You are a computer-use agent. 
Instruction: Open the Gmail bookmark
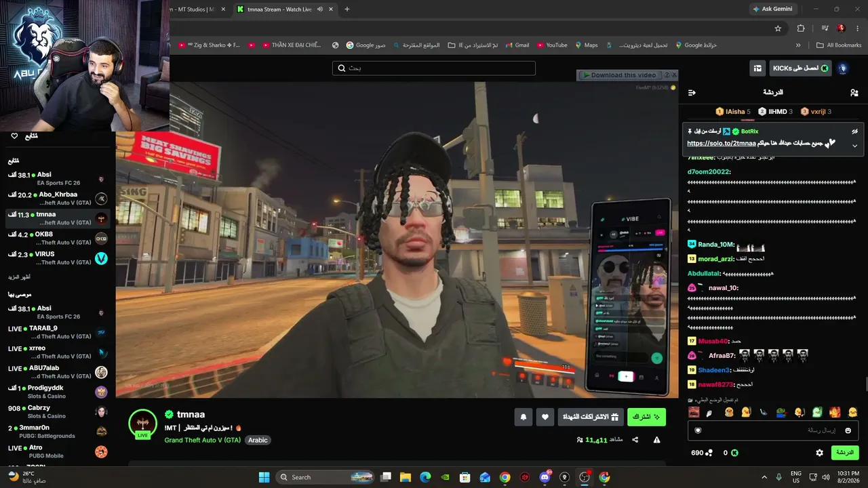pos(516,45)
